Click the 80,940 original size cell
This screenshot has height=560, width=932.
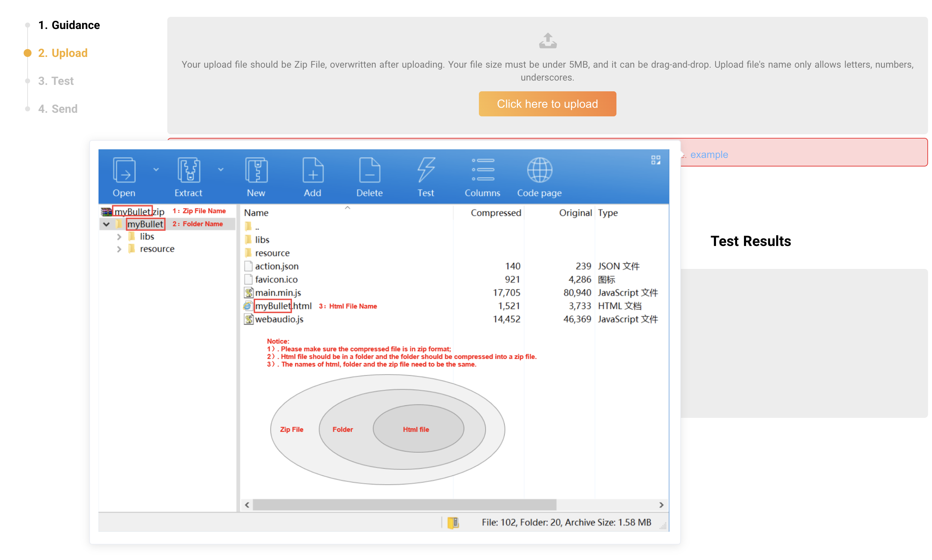(x=577, y=293)
